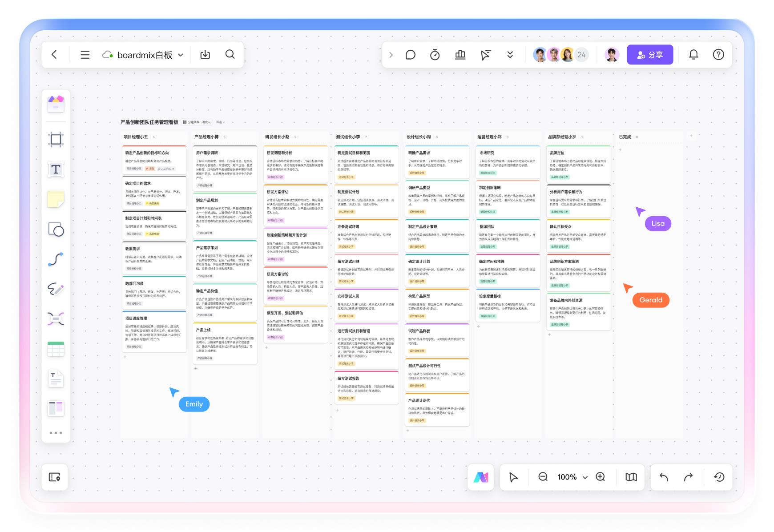Screen dimensions: 774x532
Task: Click the notification bell icon
Action: [x=693, y=55]
